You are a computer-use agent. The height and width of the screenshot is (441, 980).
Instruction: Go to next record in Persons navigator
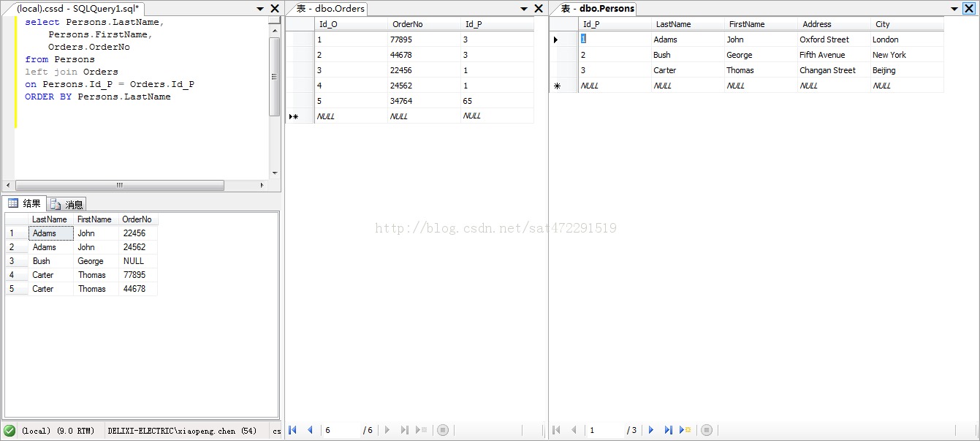(650, 430)
